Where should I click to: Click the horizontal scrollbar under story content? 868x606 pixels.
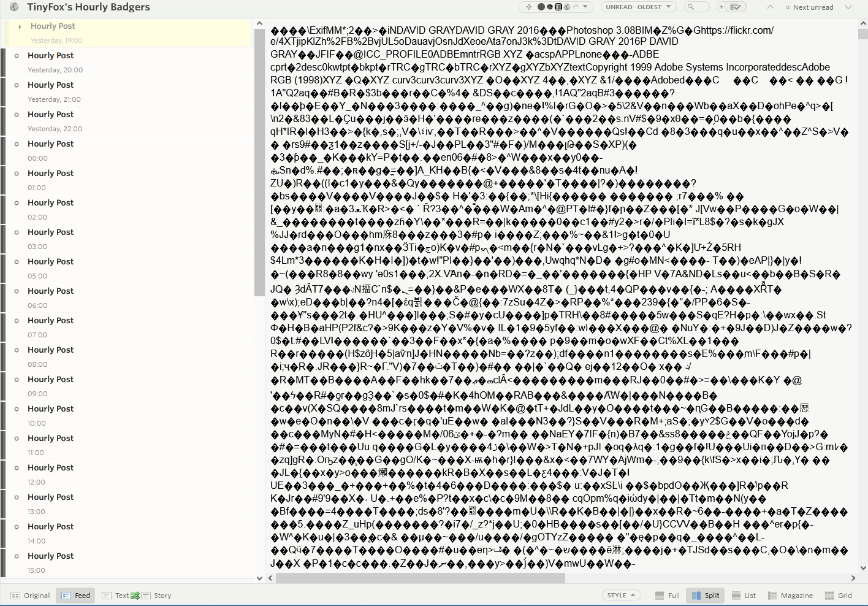click(420, 578)
